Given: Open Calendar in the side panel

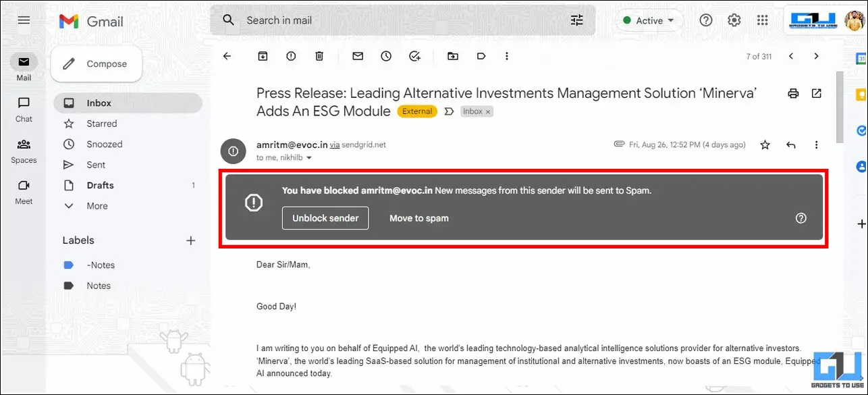Looking at the screenshot, I should point(860,59).
